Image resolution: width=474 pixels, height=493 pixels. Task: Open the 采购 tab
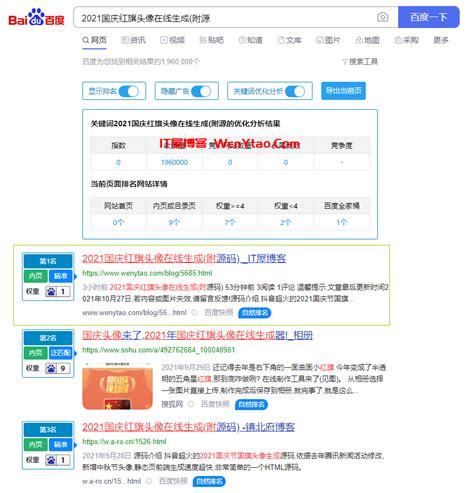pyautogui.click(x=406, y=40)
